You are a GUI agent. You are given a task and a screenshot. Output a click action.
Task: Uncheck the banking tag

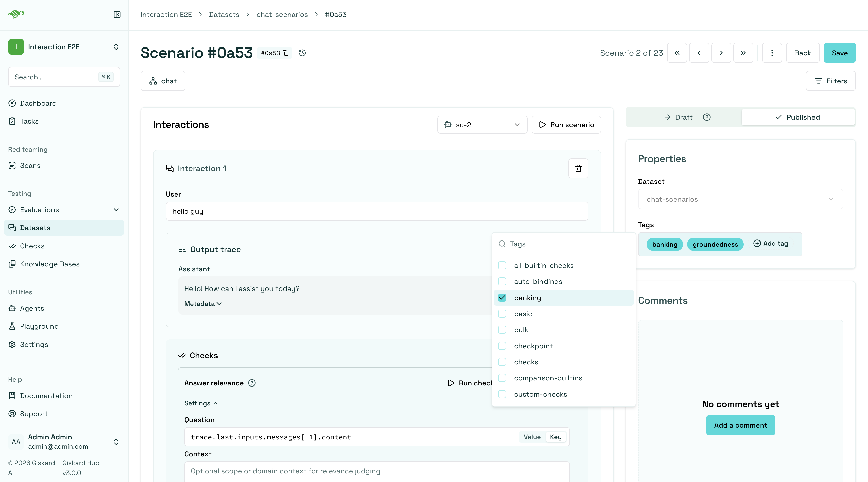coord(502,298)
